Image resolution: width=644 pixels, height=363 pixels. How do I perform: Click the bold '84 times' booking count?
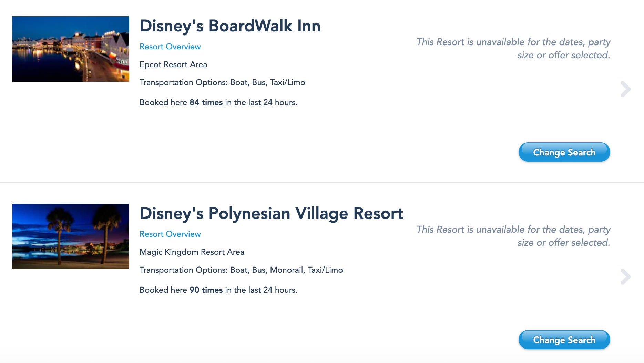206,102
